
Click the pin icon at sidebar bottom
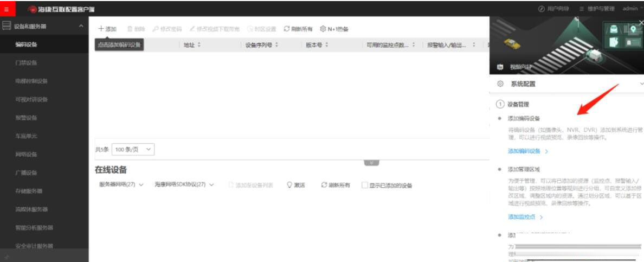(x=7, y=257)
